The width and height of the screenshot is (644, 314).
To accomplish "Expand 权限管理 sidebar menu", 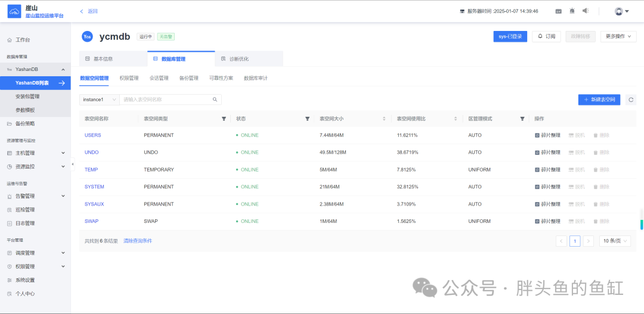I will [x=35, y=266].
